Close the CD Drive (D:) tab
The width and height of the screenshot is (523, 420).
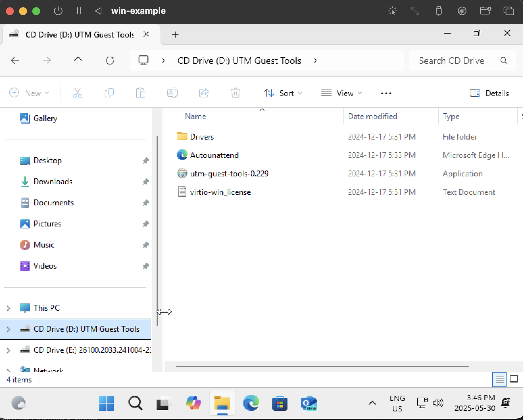point(147,34)
